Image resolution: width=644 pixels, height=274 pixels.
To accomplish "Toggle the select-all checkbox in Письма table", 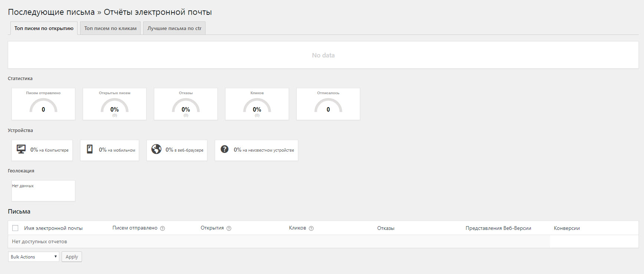I will coord(15,228).
